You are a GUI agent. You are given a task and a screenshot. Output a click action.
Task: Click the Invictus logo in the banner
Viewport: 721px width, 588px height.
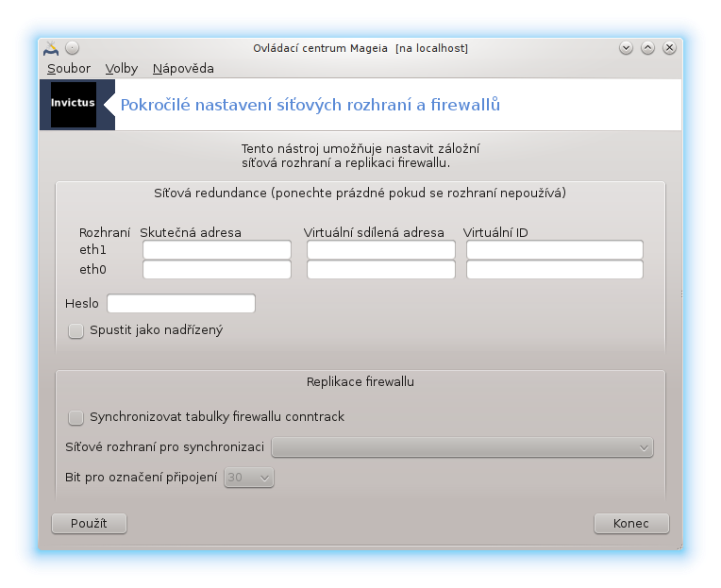tap(73, 104)
